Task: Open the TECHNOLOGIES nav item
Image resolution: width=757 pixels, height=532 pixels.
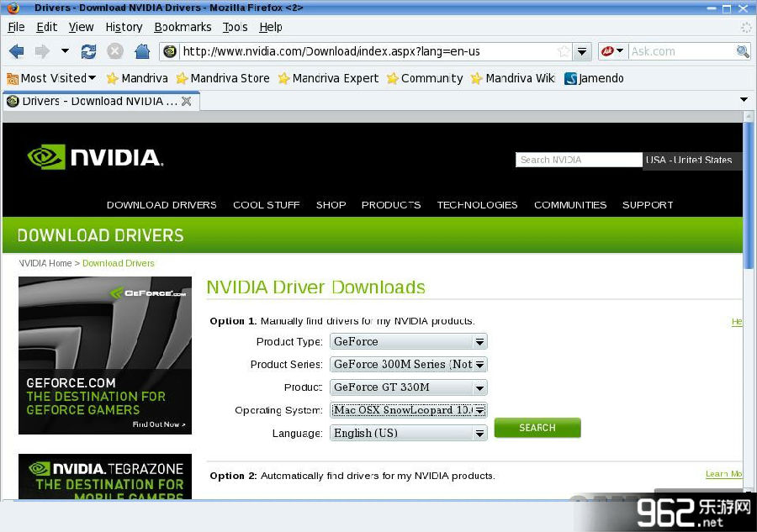Action: point(477,205)
